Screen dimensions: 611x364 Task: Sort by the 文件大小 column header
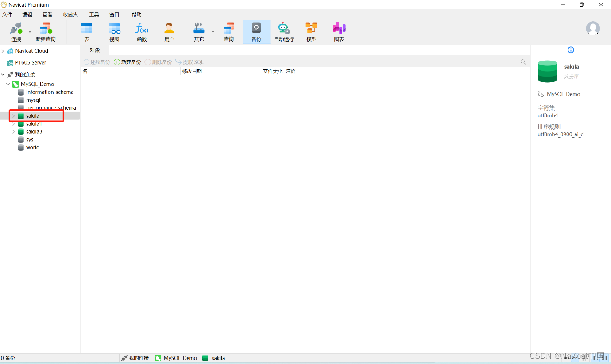click(258, 71)
